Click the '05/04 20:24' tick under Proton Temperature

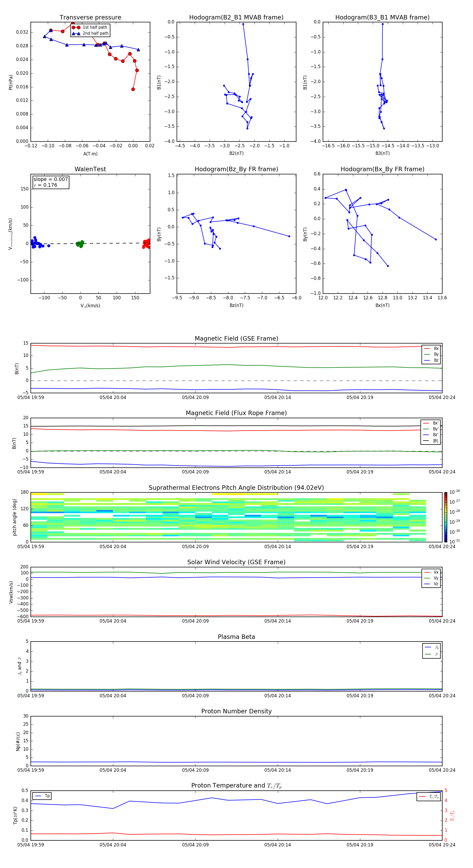pos(442,845)
